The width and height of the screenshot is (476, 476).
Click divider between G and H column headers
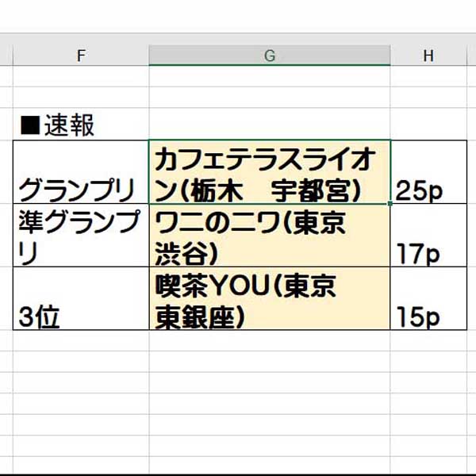390,55
